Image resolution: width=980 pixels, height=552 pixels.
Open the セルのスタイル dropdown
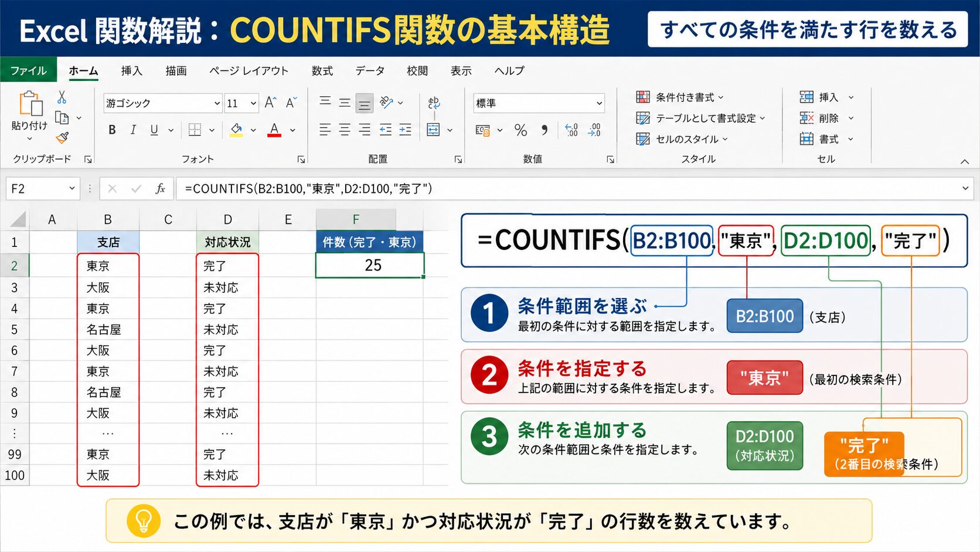[682, 139]
